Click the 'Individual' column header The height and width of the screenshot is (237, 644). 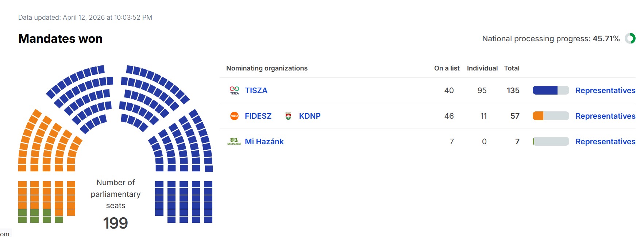click(482, 68)
